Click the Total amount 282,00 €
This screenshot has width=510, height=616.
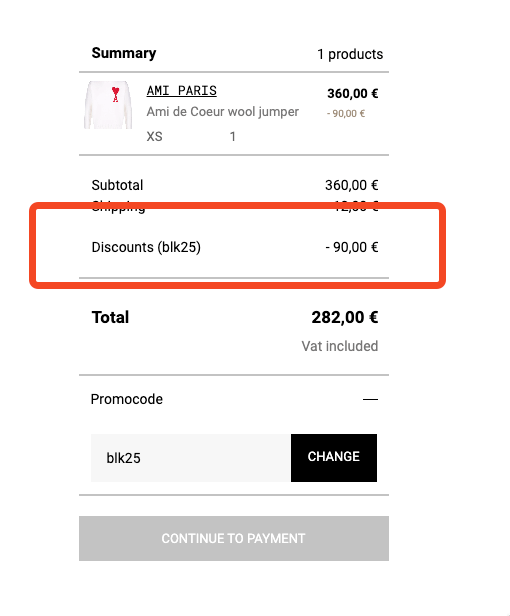click(345, 317)
